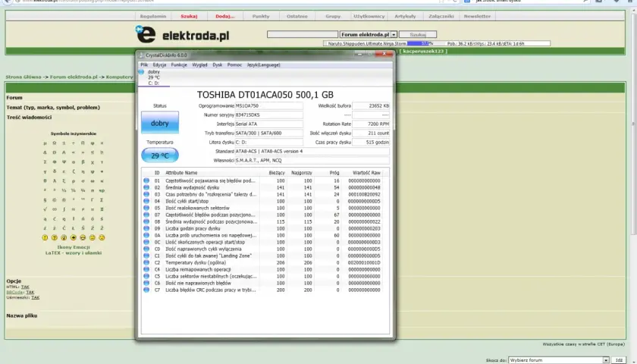Open the Wygląd menu
637x364 pixels.
(x=199, y=65)
